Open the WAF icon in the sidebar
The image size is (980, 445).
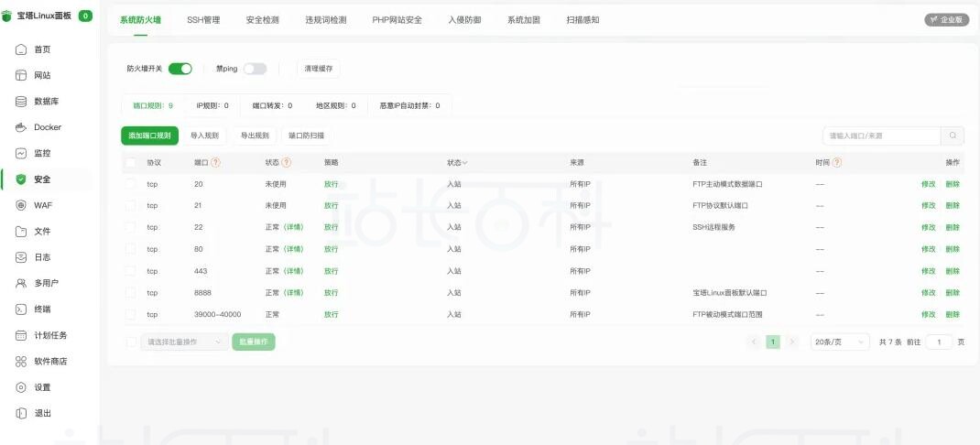pyautogui.click(x=21, y=205)
